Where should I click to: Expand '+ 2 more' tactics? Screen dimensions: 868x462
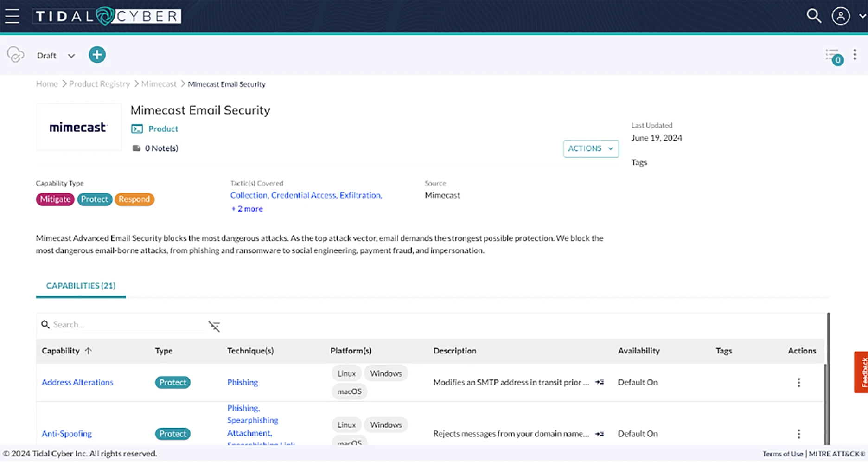(x=247, y=209)
